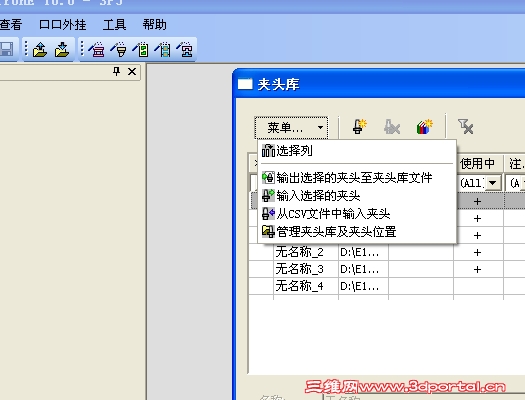525x400 pixels.
Task: Click the 注 column header
Action: click(x=515, y=164)
